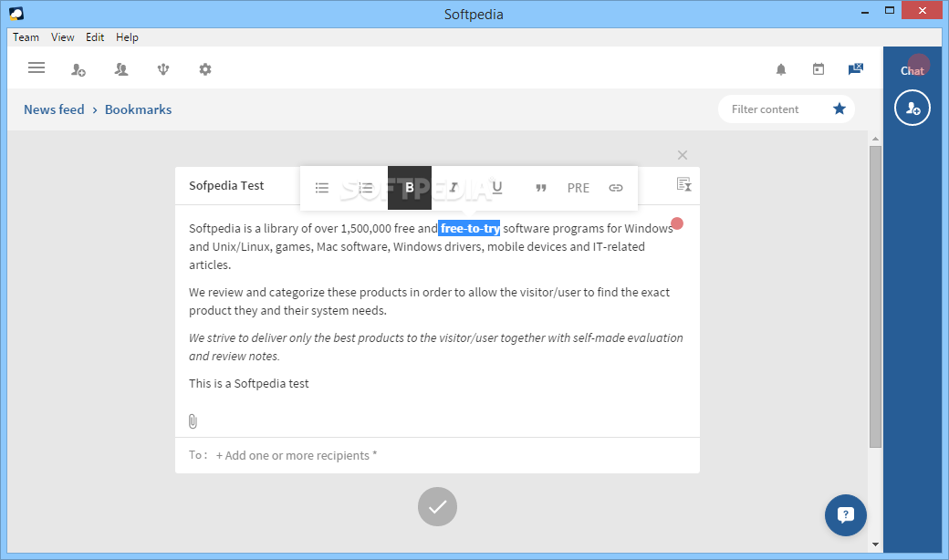Click the messages icon in top bar

point(856,69)
